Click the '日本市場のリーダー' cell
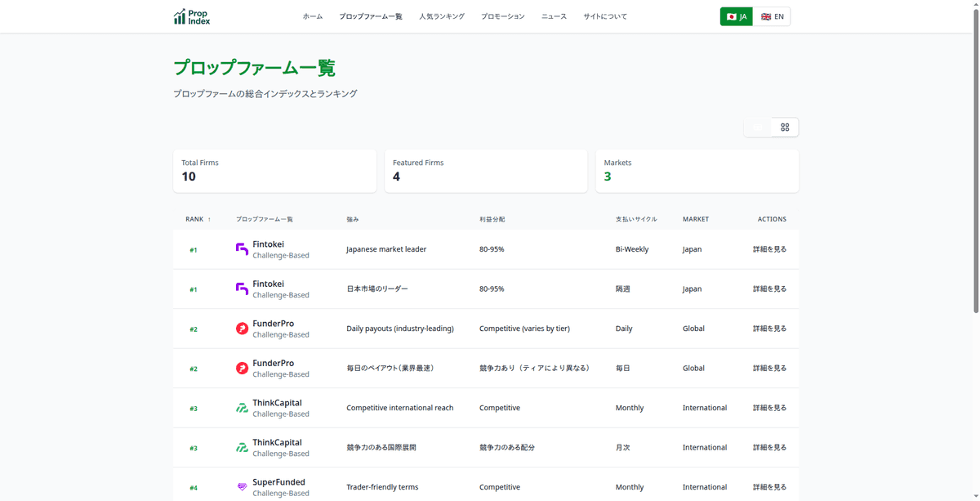This screenshot has width=980, height=501. pyautogui.click(x=377, y=289)
